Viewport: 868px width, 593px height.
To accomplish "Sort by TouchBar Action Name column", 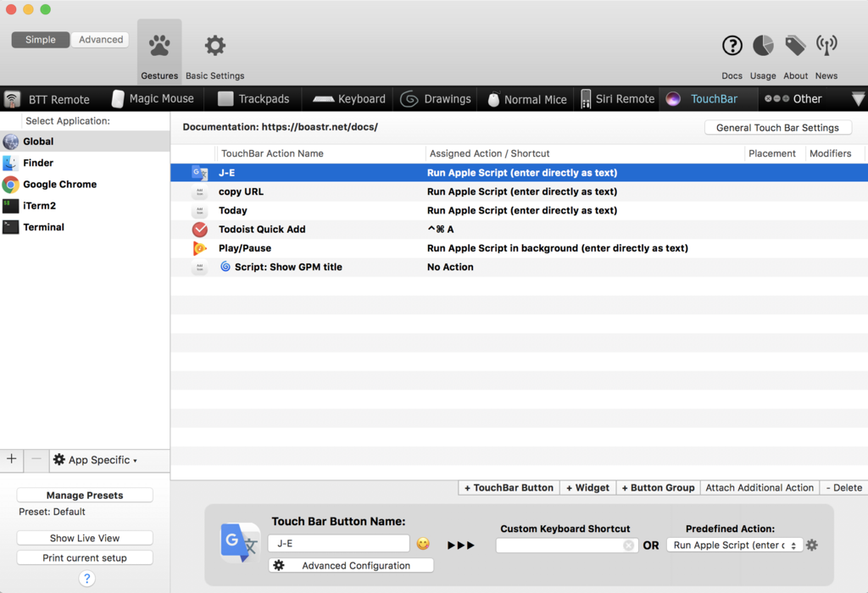I will (320, 153).
